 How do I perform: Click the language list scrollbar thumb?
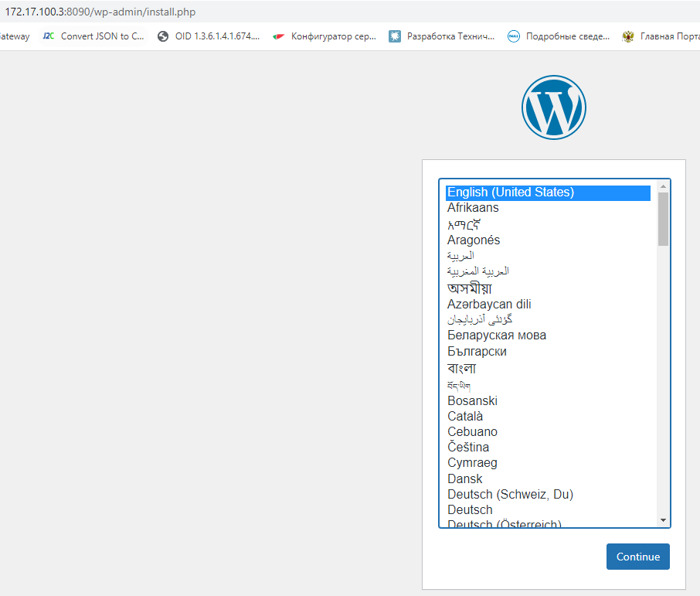663,219
